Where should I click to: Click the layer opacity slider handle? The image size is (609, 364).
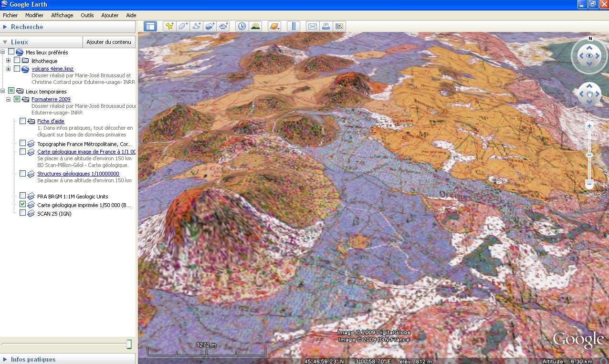(x=129, y=344)
